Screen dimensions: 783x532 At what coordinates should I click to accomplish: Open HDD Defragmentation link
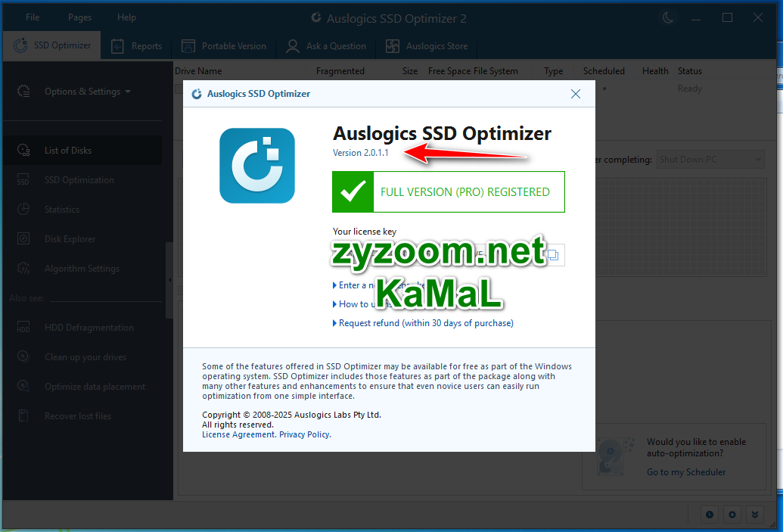pos(89,328)
